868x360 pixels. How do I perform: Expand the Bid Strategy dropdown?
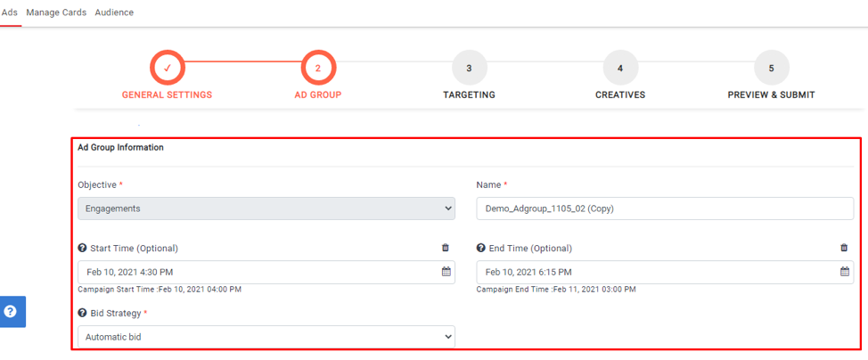click(266, 337)
